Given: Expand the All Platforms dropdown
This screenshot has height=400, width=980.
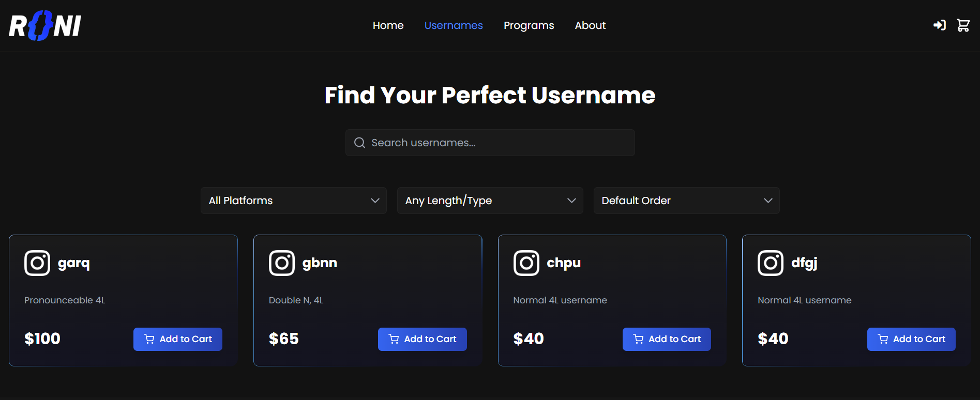Looking at the screenshot, I should tap(293, 201).
